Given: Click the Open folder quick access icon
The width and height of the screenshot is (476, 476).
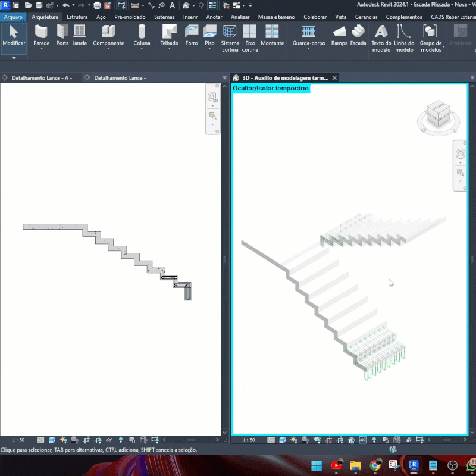Looking at the screenshot, I should (x=28, y=5).
